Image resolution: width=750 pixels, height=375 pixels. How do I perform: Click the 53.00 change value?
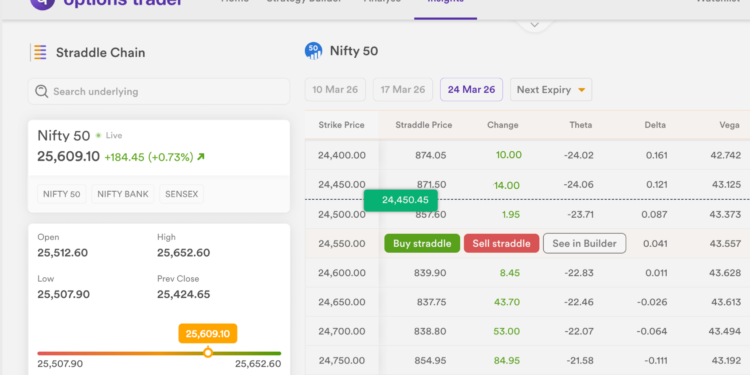[x=507, y=331]
